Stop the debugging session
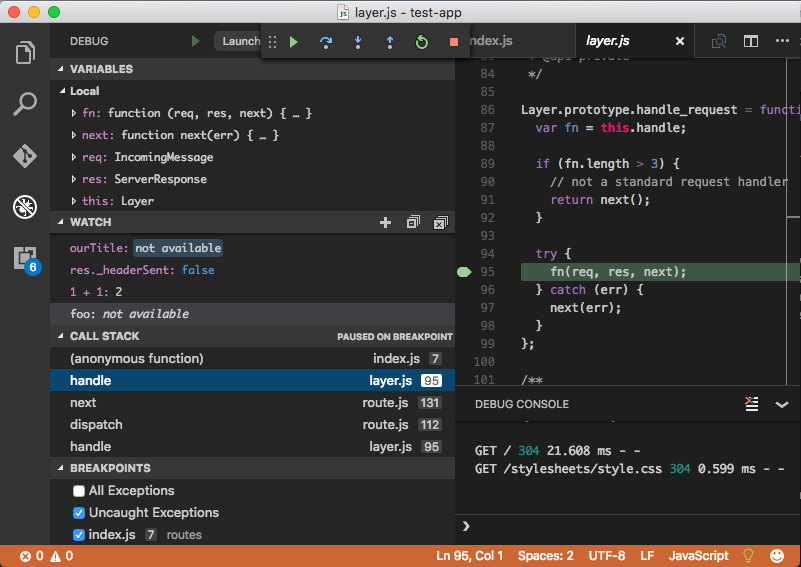The image size is (801, 567). pyautogui.click(x=454, y=42)
